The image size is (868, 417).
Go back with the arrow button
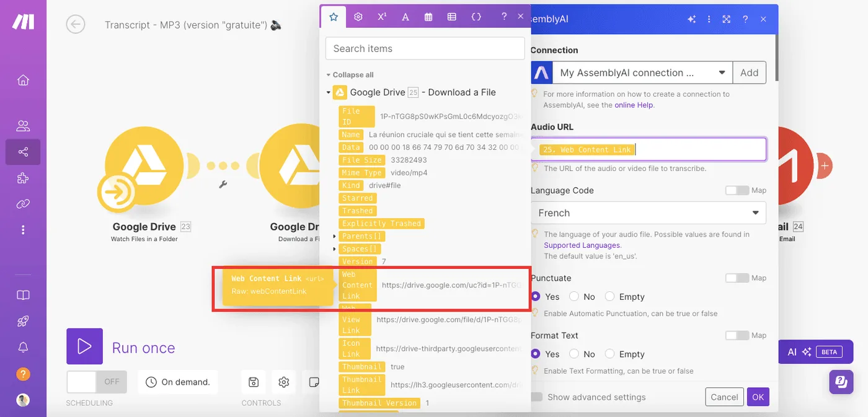pyautogui.click(x=76, y=24)
